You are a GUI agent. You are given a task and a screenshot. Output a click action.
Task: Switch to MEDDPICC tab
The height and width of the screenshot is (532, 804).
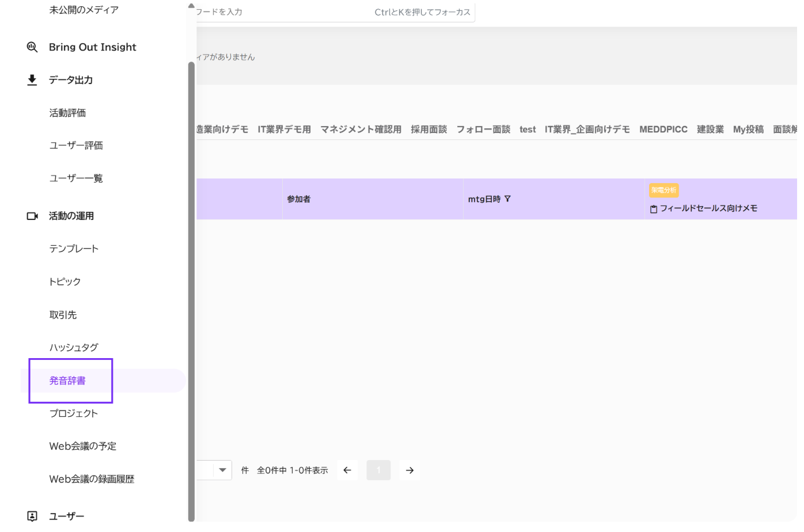pos(663,130)
